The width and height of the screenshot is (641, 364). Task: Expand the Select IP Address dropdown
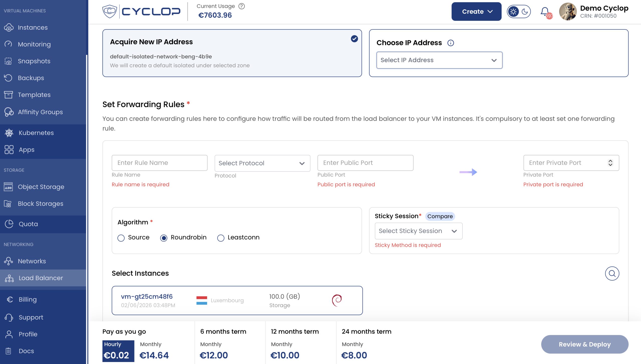point(439,60)
